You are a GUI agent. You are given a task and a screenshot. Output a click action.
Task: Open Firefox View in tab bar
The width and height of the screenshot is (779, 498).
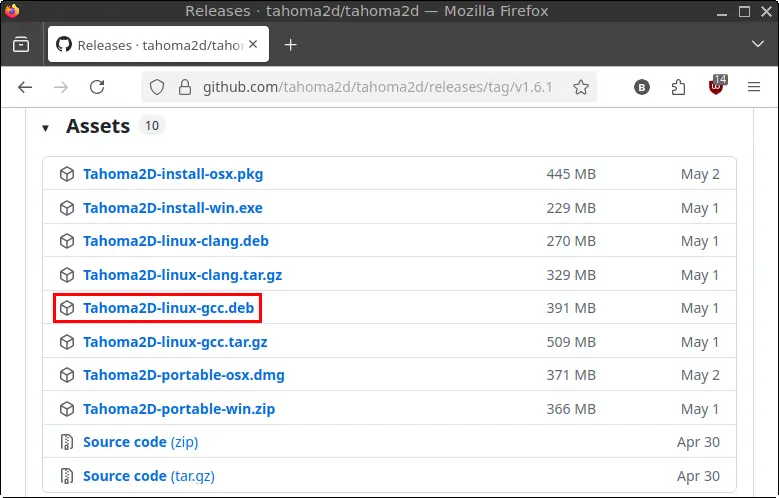pyautogui.click(x=21, y=45)
